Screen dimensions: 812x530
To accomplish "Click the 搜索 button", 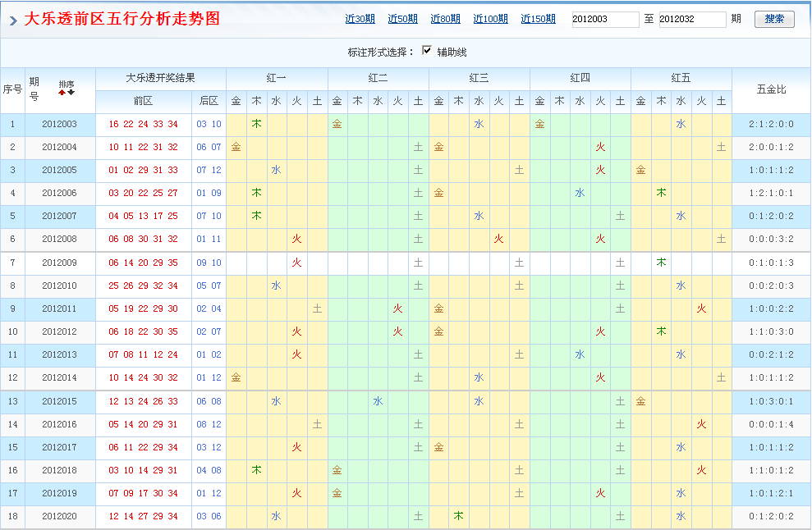I will pyautogui.click(x=774, y=19).
